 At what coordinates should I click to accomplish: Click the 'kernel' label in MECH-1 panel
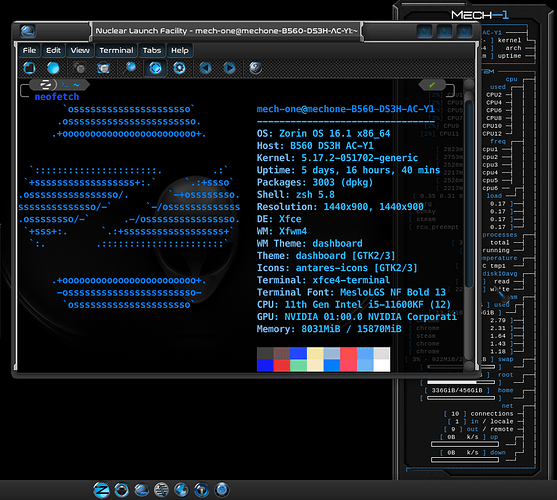tap(509, 40)
